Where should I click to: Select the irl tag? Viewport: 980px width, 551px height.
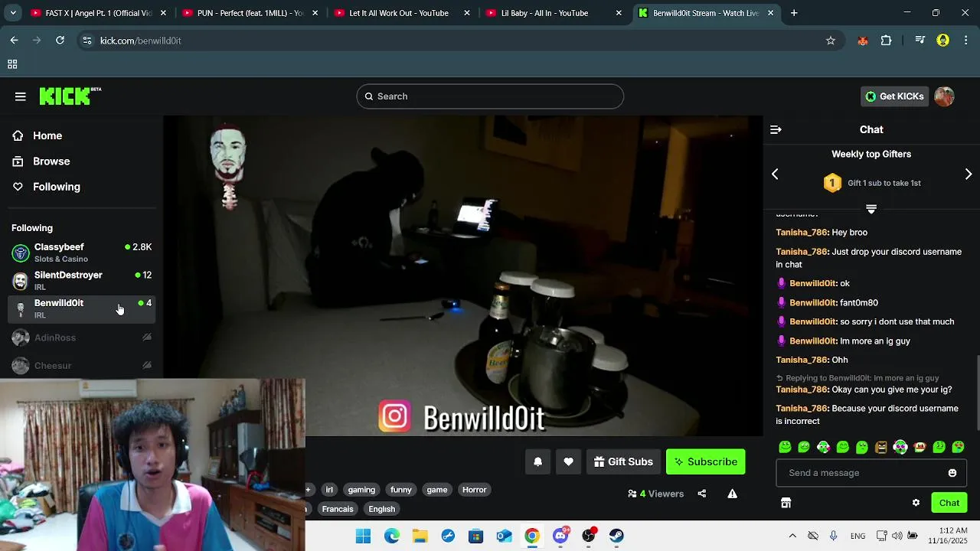(x=329, y=490)
